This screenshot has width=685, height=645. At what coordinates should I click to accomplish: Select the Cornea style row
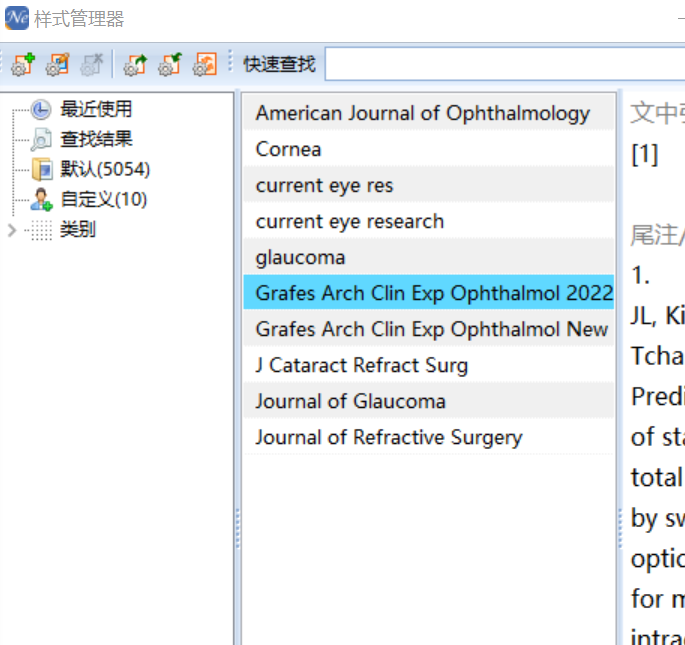point(429,149)
